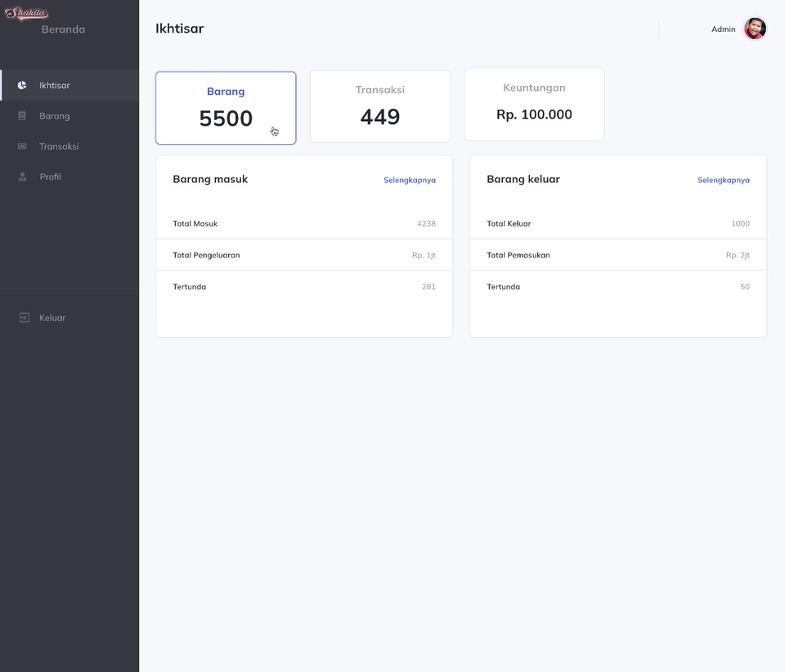
Task: Click the Shakila logo
Action: (x=26, y=12)
